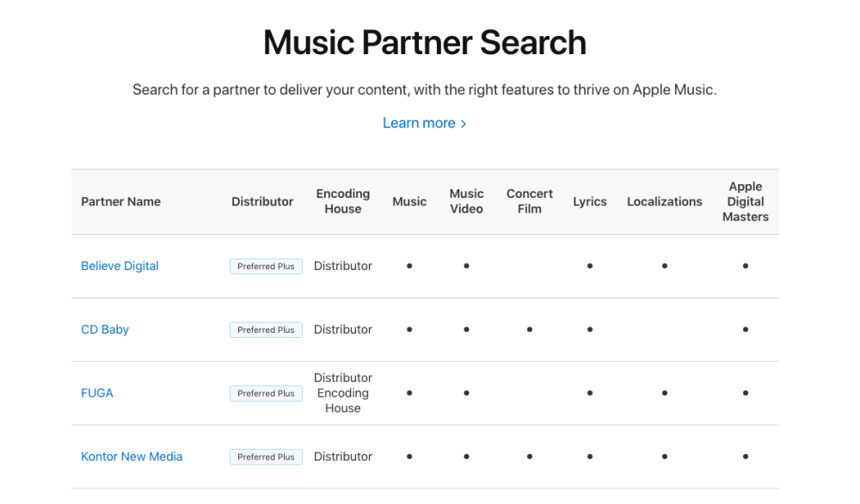Select the Encoding House column header
This screenshot has width=860, height=504.
[x=343, y=201]
